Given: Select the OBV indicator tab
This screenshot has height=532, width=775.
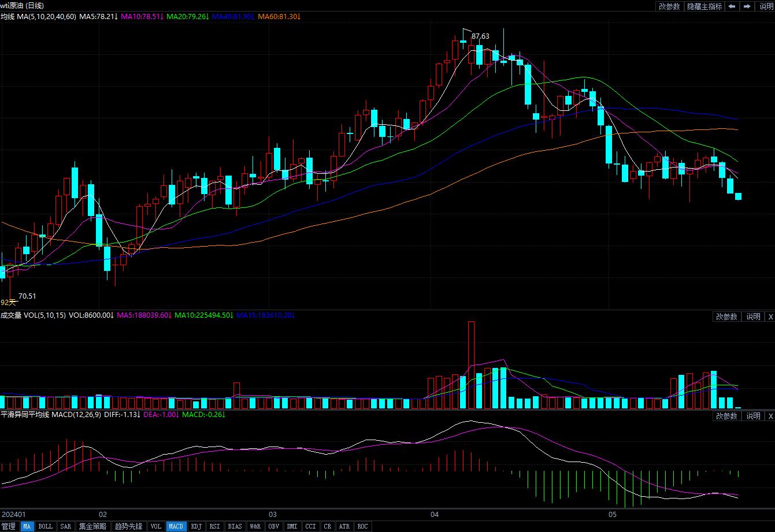Looking at the screenshot, I should click(x=273, y=526).
